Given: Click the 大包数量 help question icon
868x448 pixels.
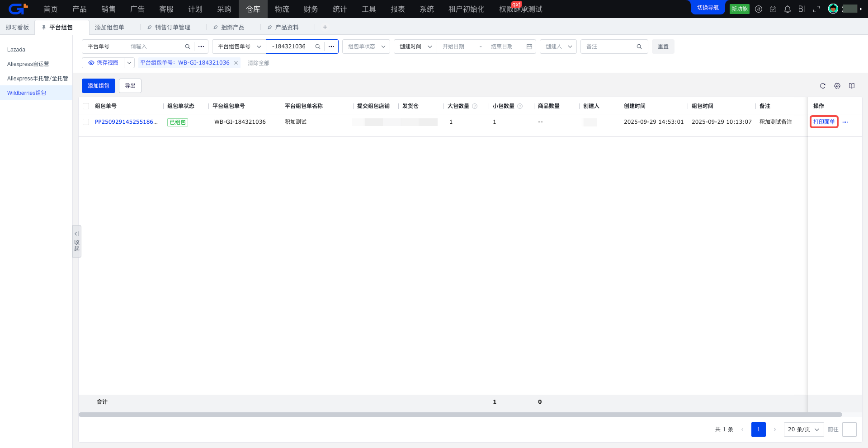Looking at the screenshot, I should pos(475,106).
